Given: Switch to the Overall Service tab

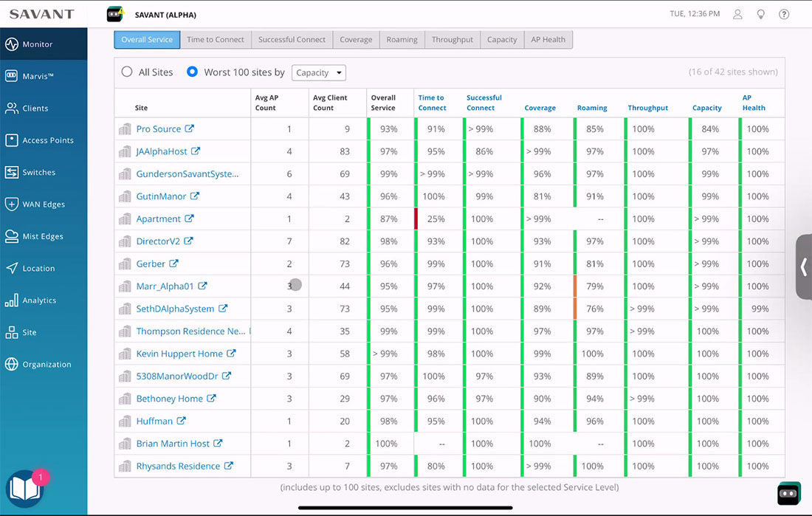Looking at the screenshot, I should 147,39.
